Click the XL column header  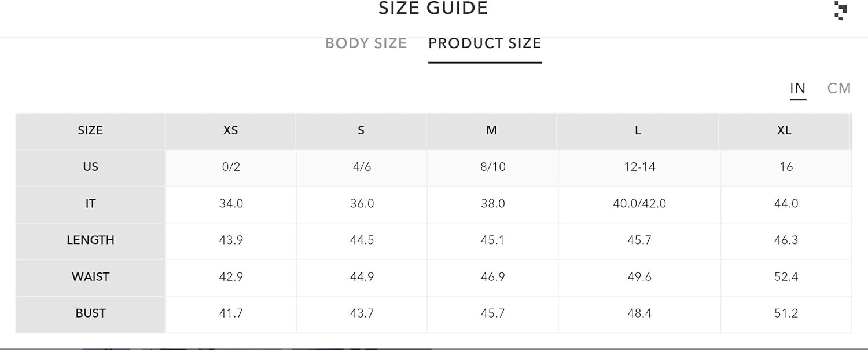(x=784, y=131)
